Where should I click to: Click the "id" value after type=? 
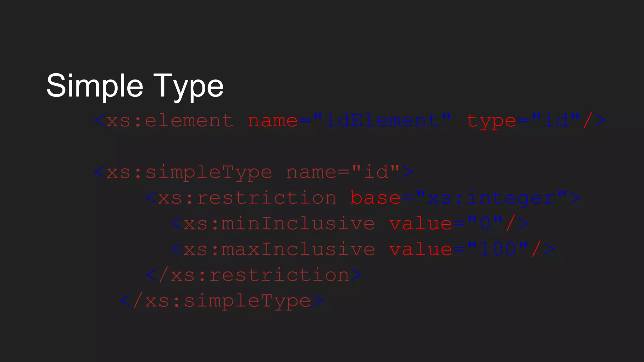click(556, 121)
